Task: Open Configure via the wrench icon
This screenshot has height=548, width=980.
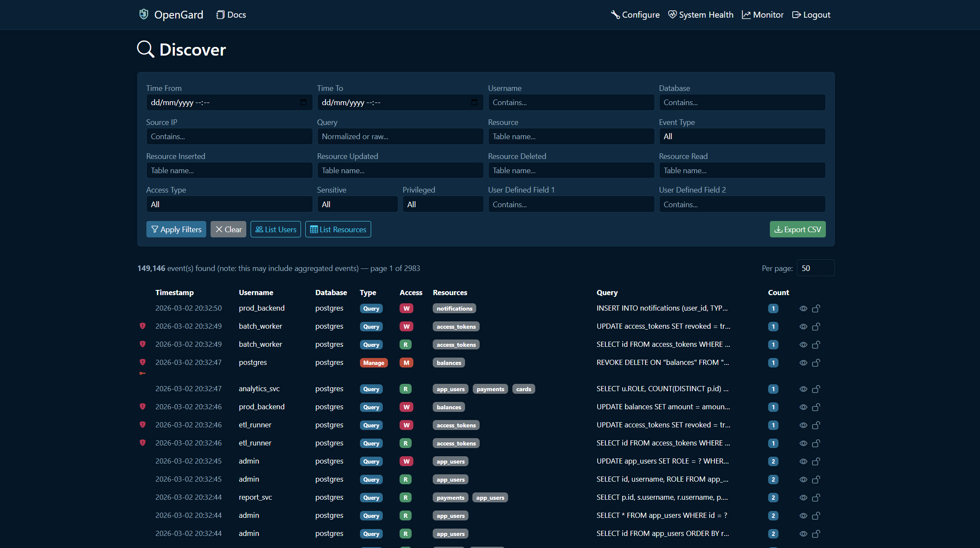Action: pos(615,14)
